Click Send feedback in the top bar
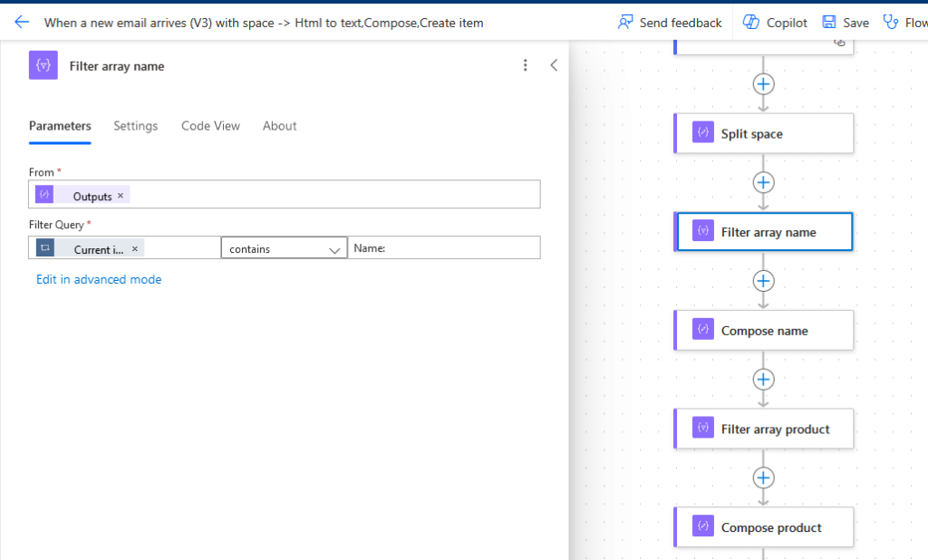Image resolution: width=928 pixels, height=560 pixels. 670,23
